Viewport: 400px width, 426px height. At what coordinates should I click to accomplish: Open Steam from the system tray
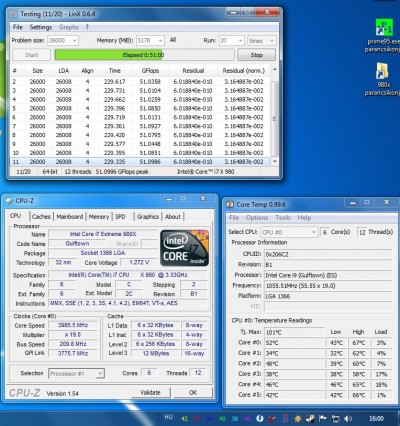pyautogui.click(x=310, y=419)
